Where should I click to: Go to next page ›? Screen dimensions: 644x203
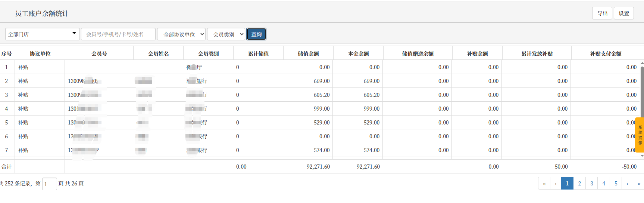[628, 184]
